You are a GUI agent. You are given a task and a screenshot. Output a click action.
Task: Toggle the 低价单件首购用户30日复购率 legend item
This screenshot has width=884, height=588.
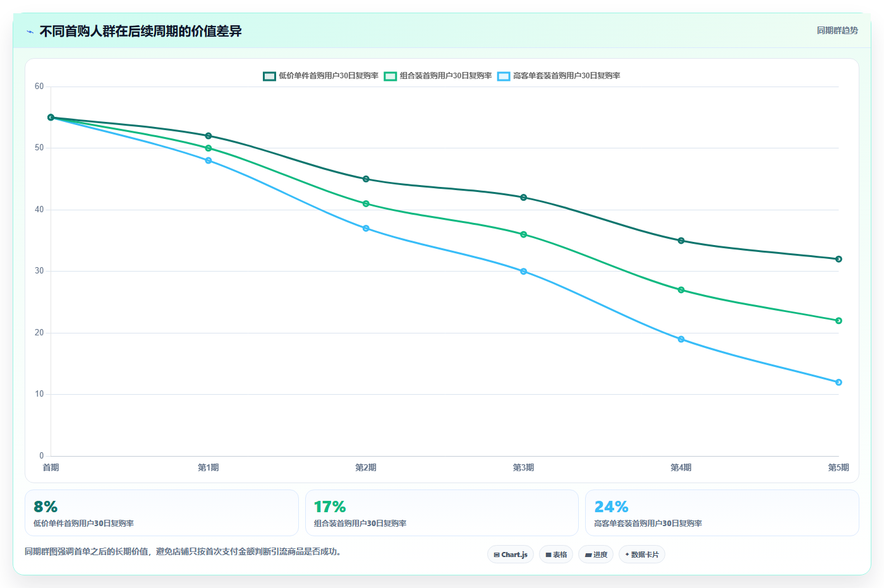coord(321,76)
